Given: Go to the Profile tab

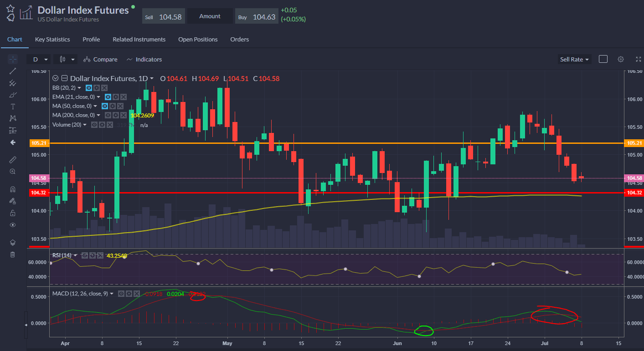Looking at the screenshot, I should [x=91, y=40].
